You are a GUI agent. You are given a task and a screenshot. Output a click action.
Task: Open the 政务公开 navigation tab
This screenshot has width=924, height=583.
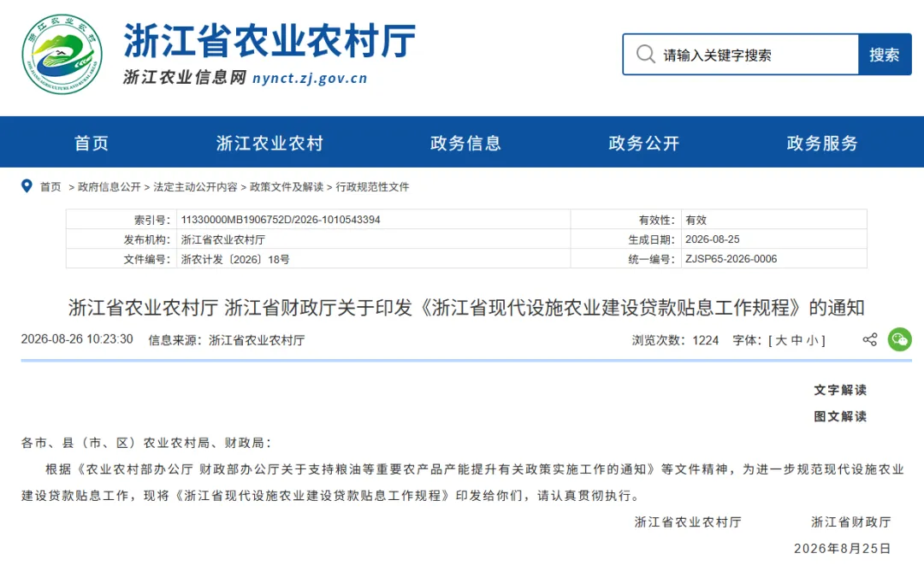(x=644, y=143)
